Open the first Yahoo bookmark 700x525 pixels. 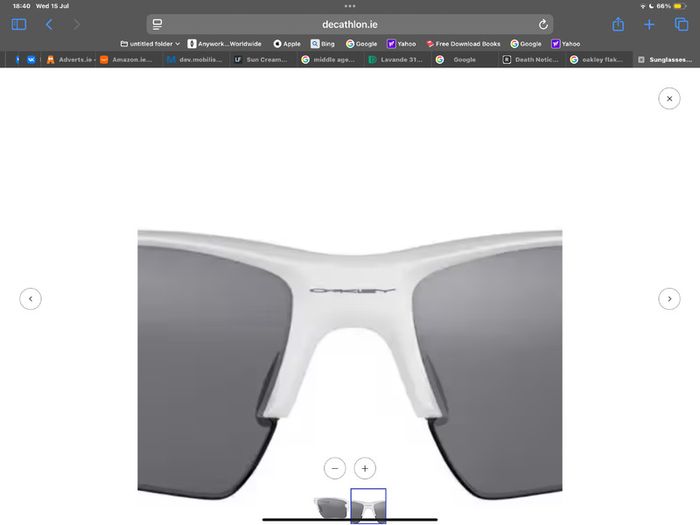click(401, 44)
